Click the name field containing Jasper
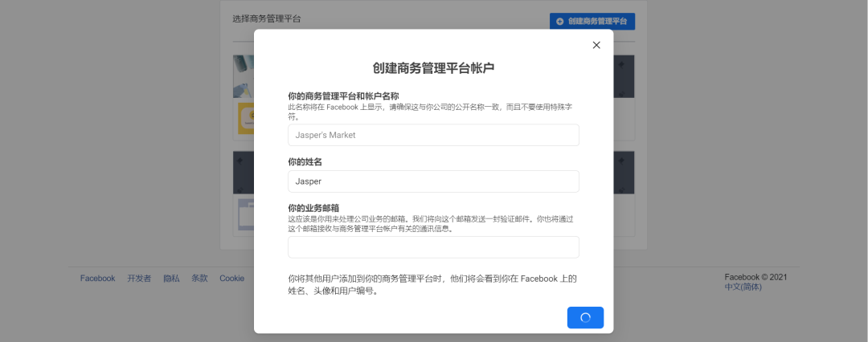This screenshot has width=868, height=342. (x=433, y=181)
